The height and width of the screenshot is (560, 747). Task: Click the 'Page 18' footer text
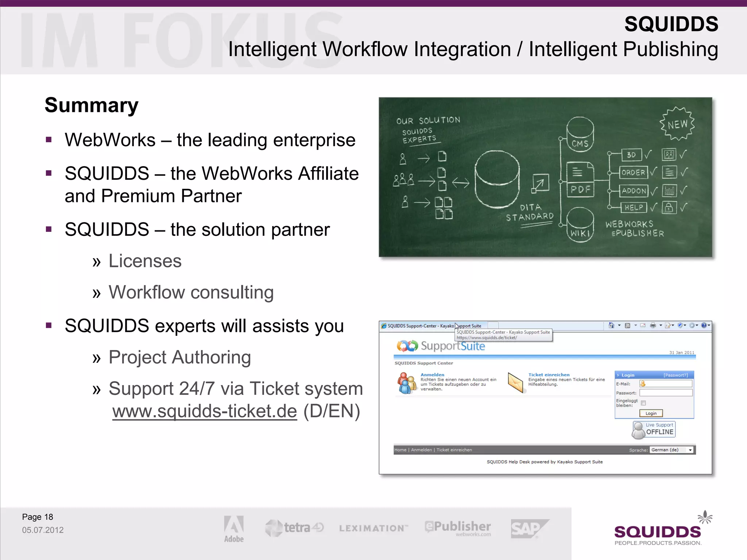tap(38, 517)
